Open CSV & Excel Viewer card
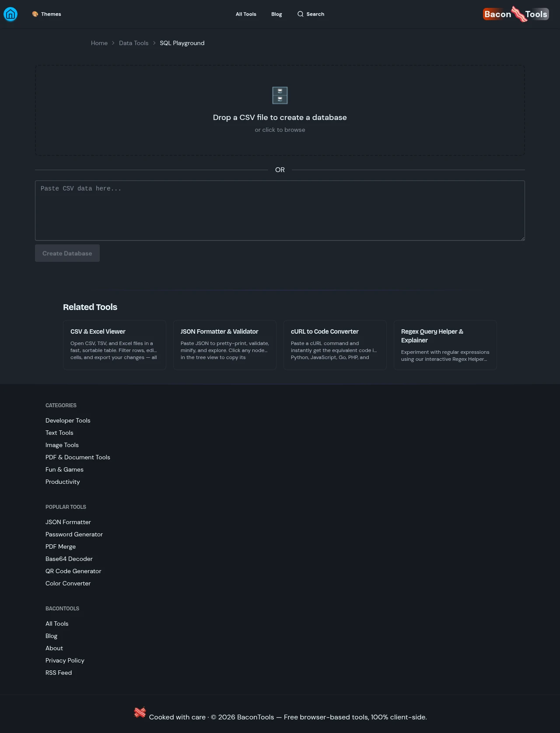The height and width of the screenshot is (733, 560). 115,345
